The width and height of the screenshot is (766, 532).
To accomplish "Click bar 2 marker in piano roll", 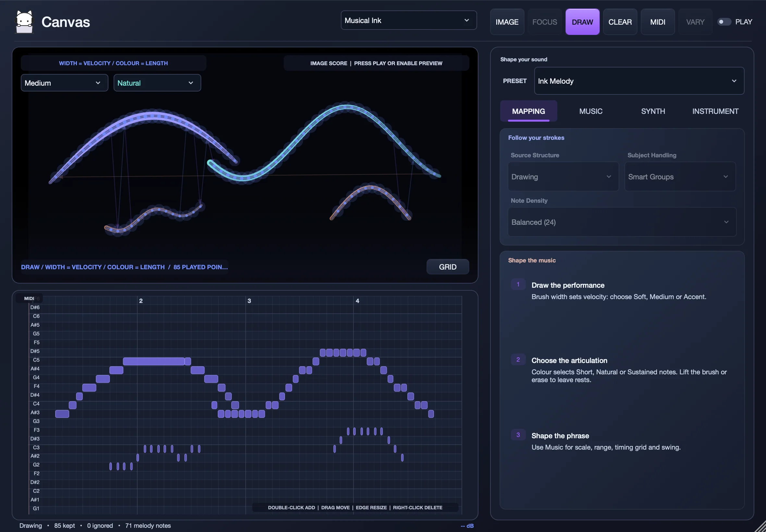I will (141, 301).
